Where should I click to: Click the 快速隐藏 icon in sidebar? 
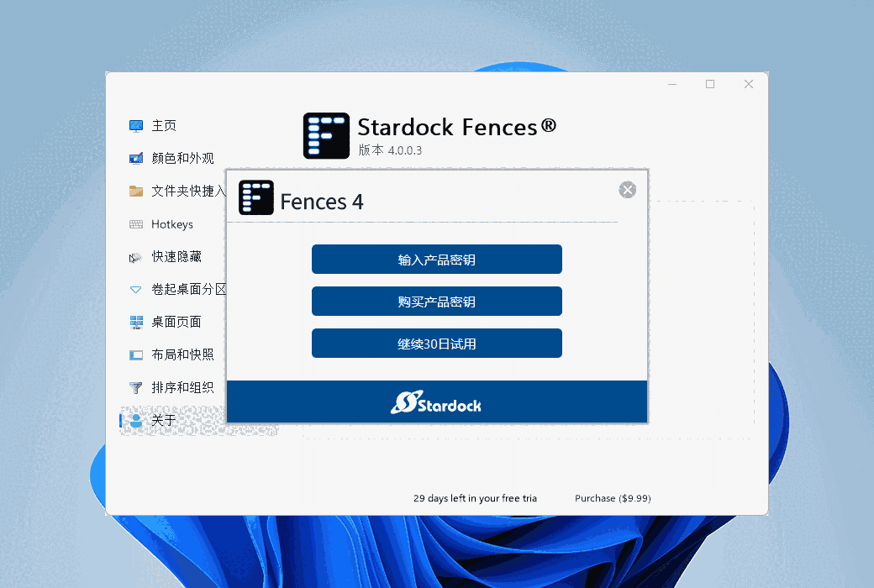[135, 258]
